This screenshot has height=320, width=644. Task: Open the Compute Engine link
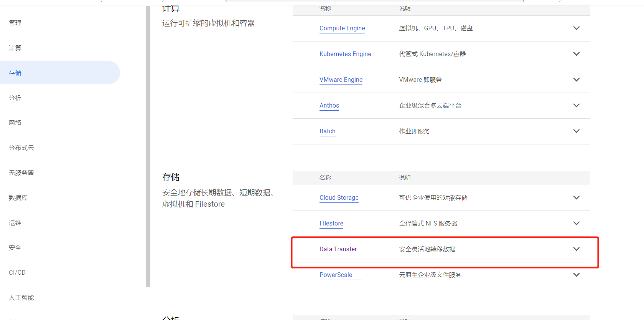coord(342,28)
